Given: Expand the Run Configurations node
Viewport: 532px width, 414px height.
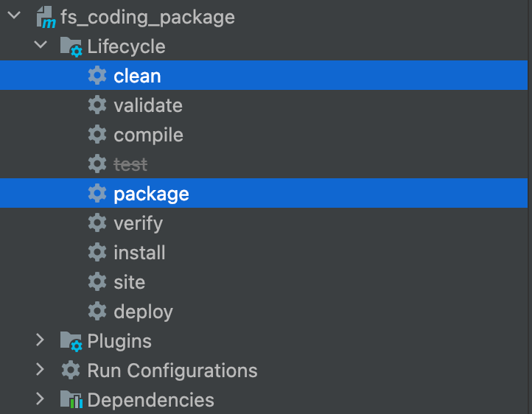Looking at the screenshot, I should [40, 371].
